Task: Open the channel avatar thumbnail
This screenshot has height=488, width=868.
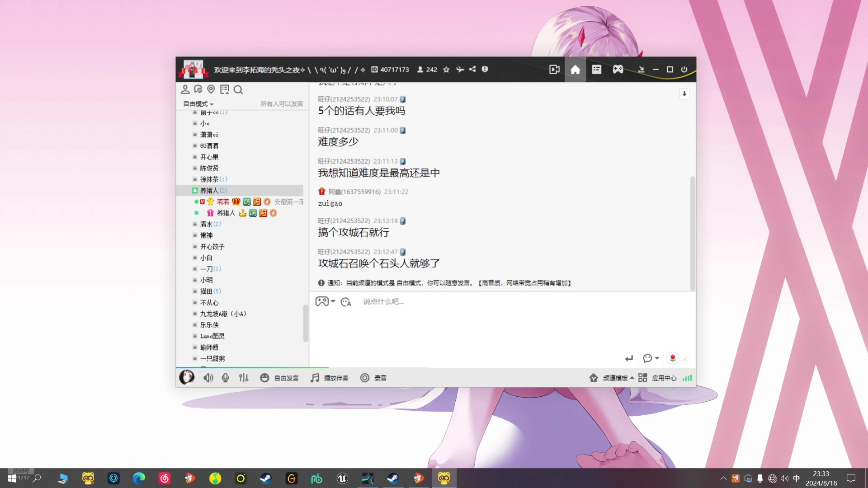Action: 193,70
